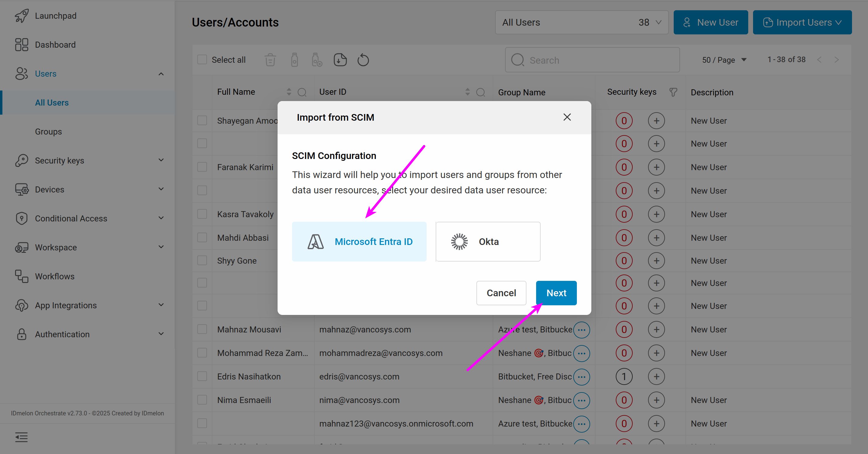Open the Import Users dropdown button
This screenshot has height=454, width=868.
coord(802,22)
